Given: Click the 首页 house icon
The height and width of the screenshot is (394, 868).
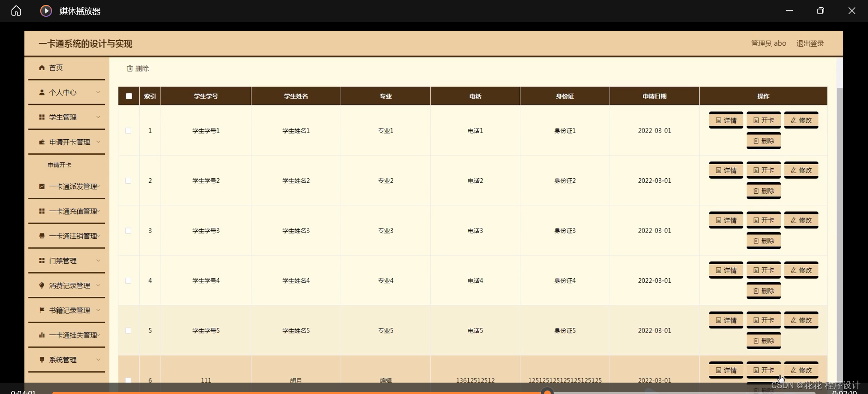Looking at the screenshot, I should click(x=42, y=68).
